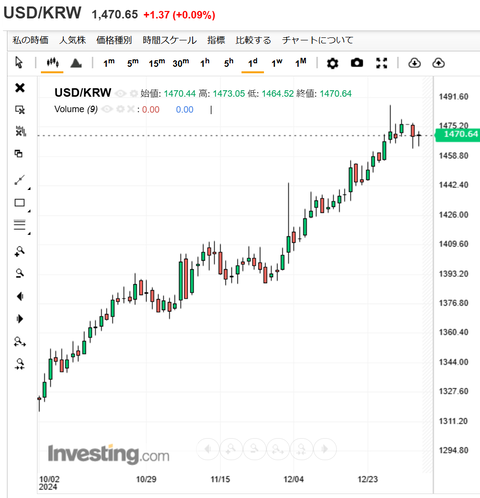Click the Volume (9) legend label
Screen dimensions: 480x498
click(76, 109)
